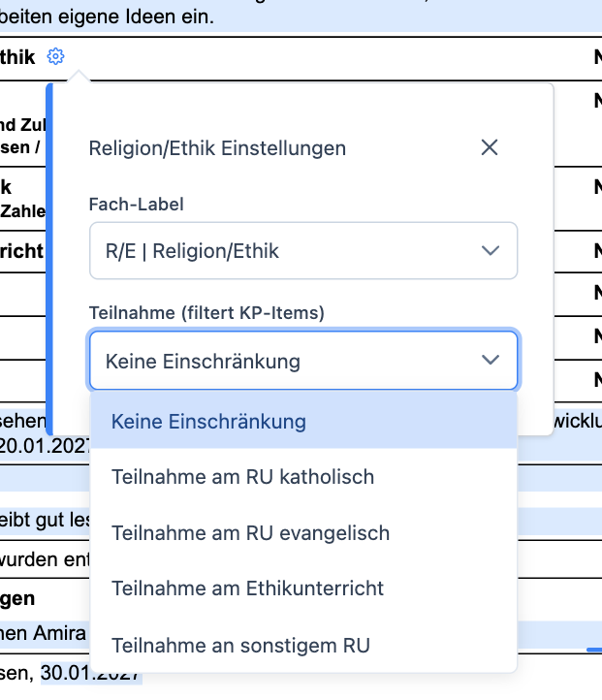Open the Fach-Label dropdown
Image resolution: width=602 pixels, height=700 pixels.
[x=303, y=250]
